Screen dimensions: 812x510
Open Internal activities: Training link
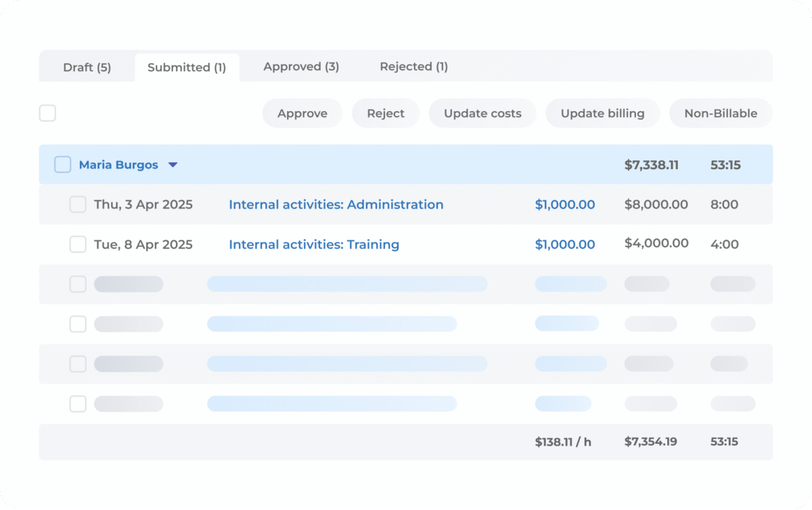(314, 244)
